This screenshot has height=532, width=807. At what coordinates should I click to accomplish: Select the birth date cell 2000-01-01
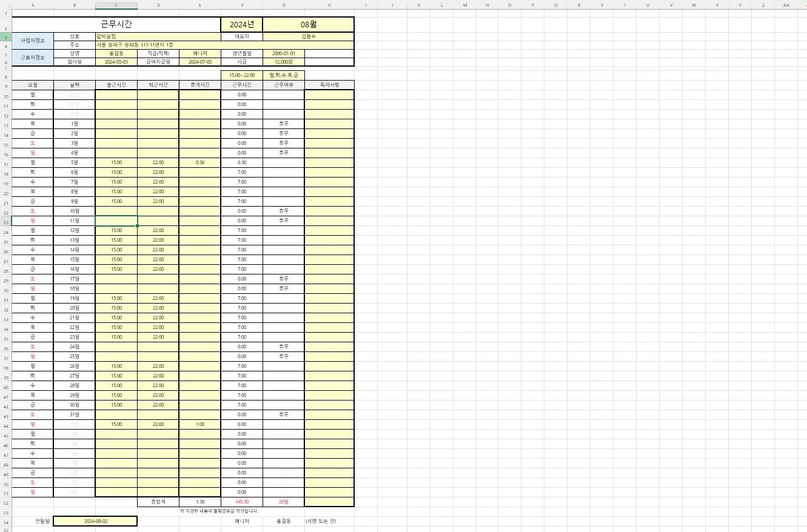(284, 53)
